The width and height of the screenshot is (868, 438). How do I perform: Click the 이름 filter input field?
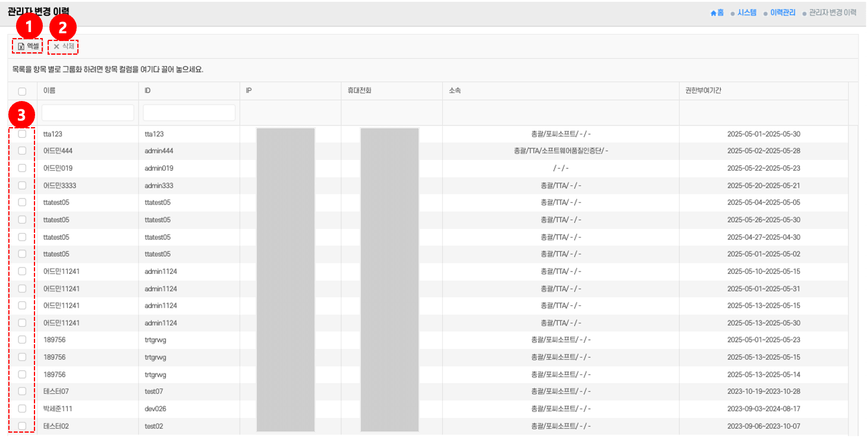point(87,113)
